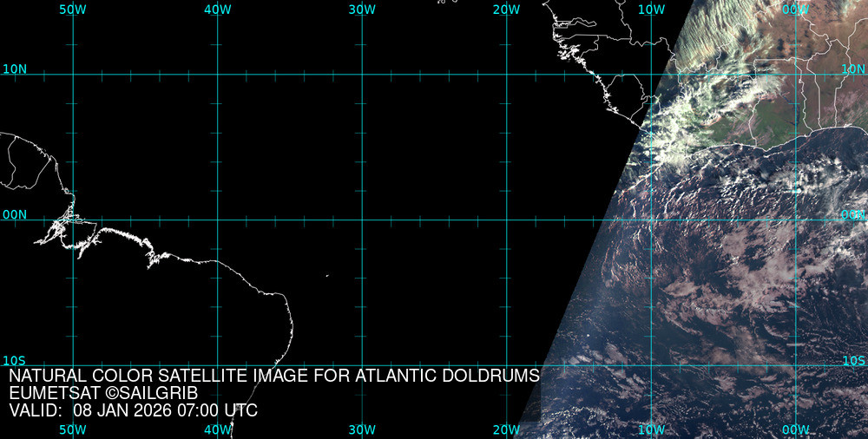Click the grid intersection of 50W and 10N
The height and width of the screenshot is (439, 868).
(x=73, y=74)
